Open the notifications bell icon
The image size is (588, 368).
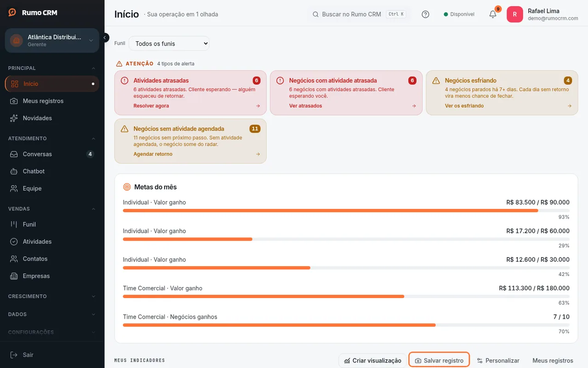pyautogui.click(x=492, y=14)
